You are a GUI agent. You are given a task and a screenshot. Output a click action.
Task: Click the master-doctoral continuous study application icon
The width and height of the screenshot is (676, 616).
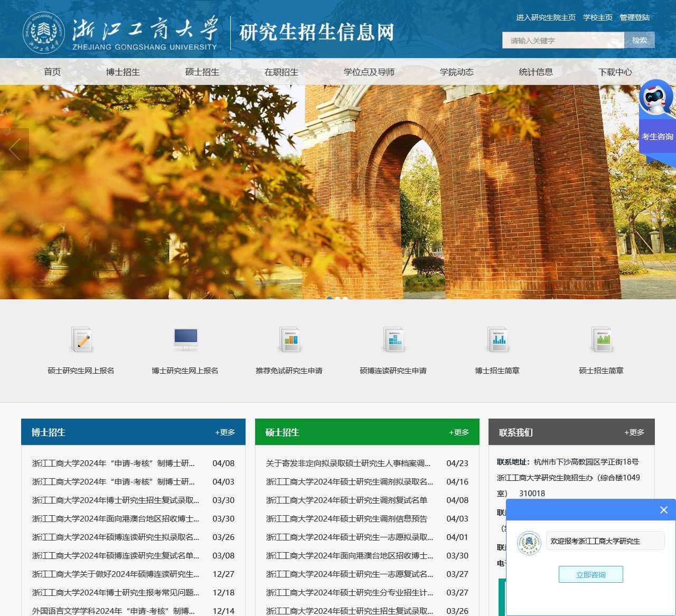[393, 340]
